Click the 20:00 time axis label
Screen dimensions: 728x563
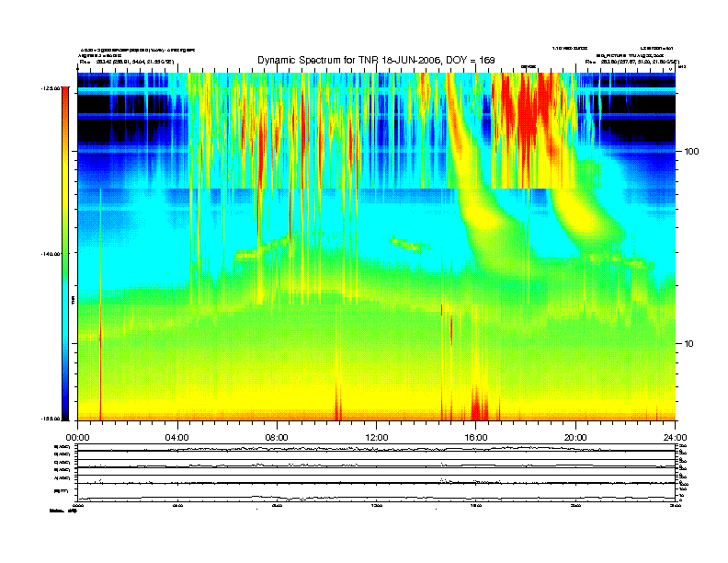point(575,438)
